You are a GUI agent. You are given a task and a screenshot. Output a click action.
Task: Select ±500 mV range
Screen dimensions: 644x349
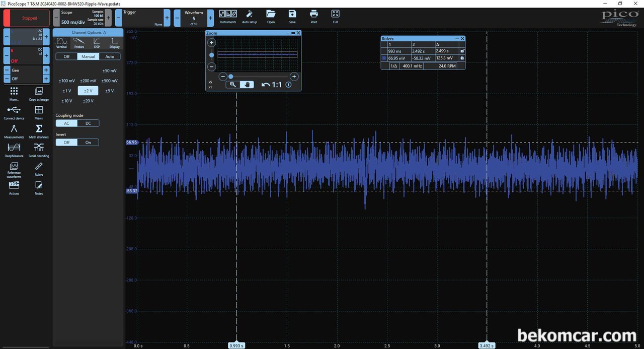(109, 81)
